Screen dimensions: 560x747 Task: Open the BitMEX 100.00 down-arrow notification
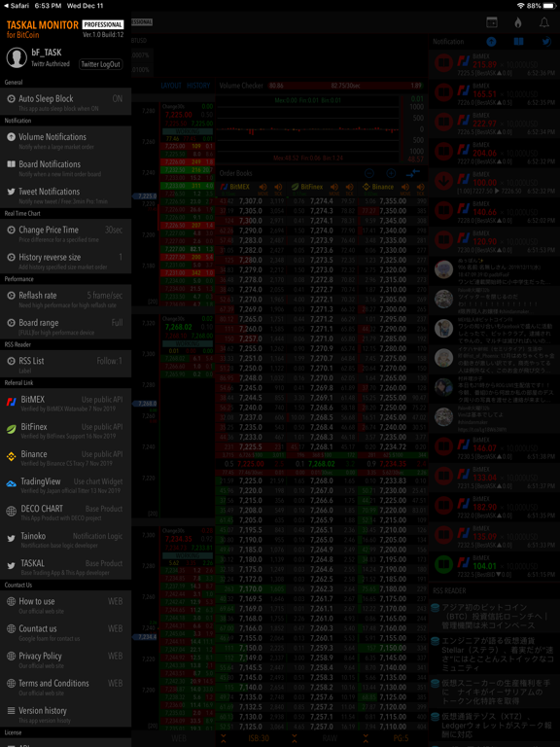(x=494, y=182)
